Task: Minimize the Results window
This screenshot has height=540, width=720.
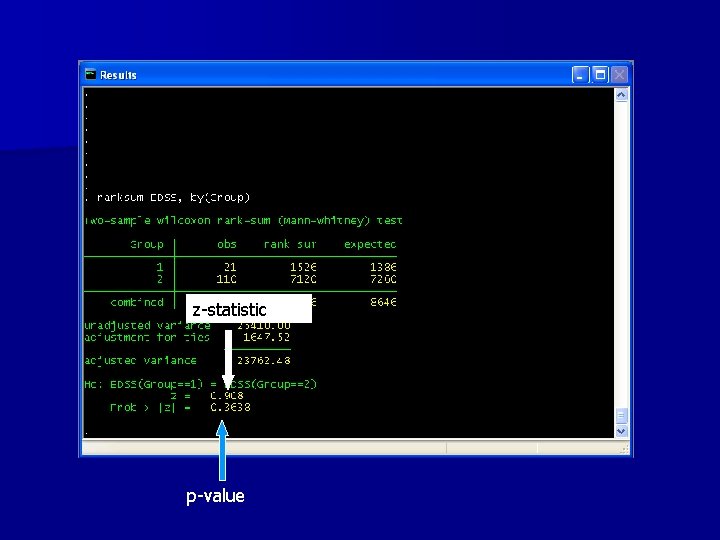Action: [x=580, y=74]
